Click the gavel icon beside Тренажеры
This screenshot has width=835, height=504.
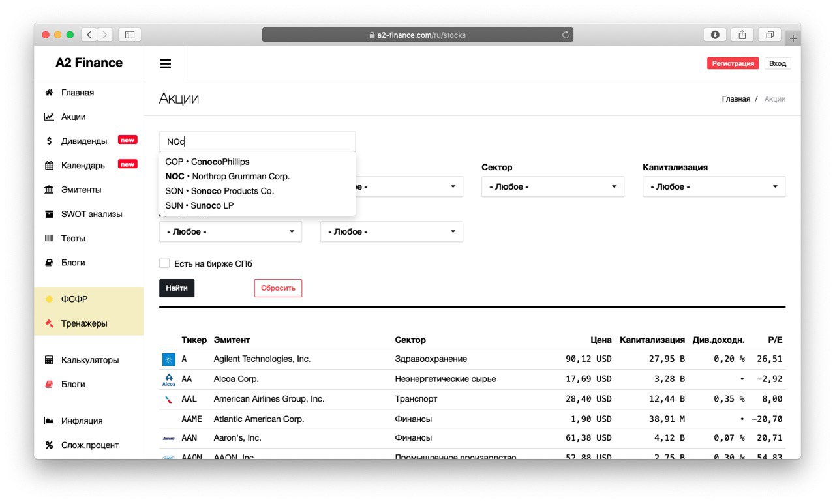pyautogui.click(x=49, y=323)
